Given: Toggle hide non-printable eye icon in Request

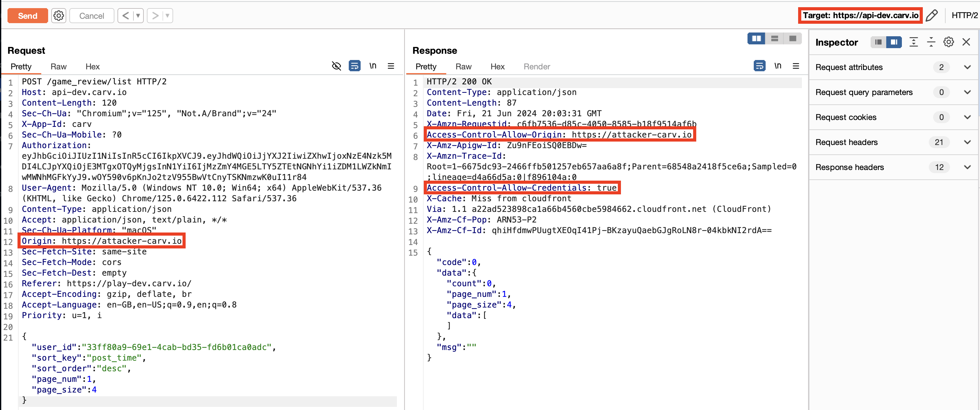Looking at the screenshot, I should (x=336, y=66).
